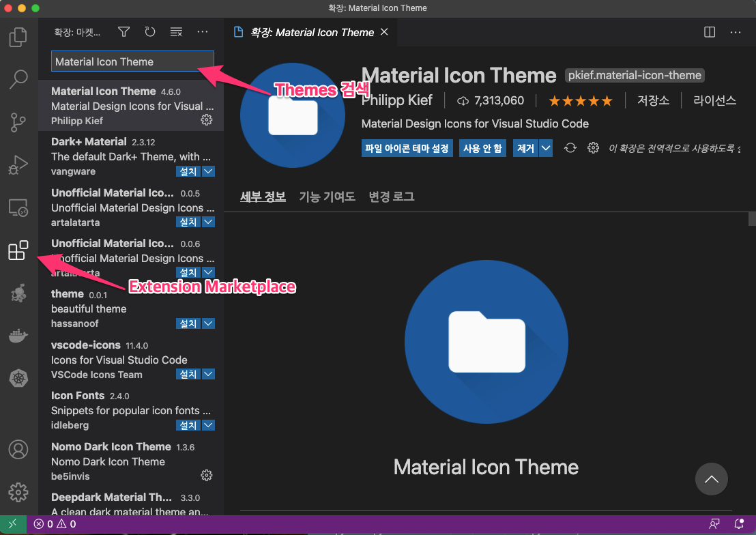The height and width of the screenshot is (535, 756).
Task: Open the octopus icon view in activity bar
Action: tap(18, 293)
